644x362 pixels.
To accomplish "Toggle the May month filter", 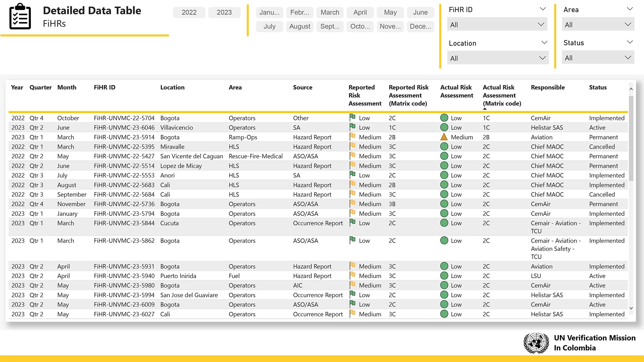I will [390, 12].
